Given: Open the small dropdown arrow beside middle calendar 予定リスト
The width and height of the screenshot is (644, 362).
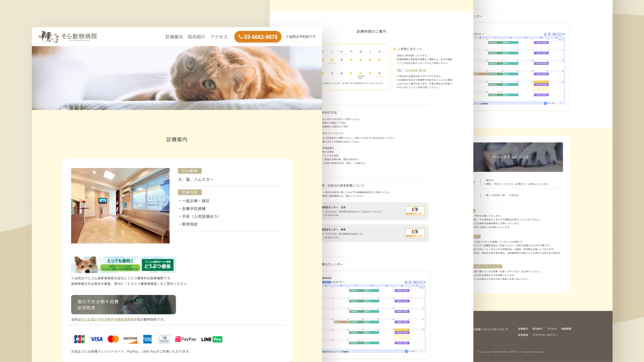Looking at the screenshot, I should pyautogui.click(x=425, y=282).
